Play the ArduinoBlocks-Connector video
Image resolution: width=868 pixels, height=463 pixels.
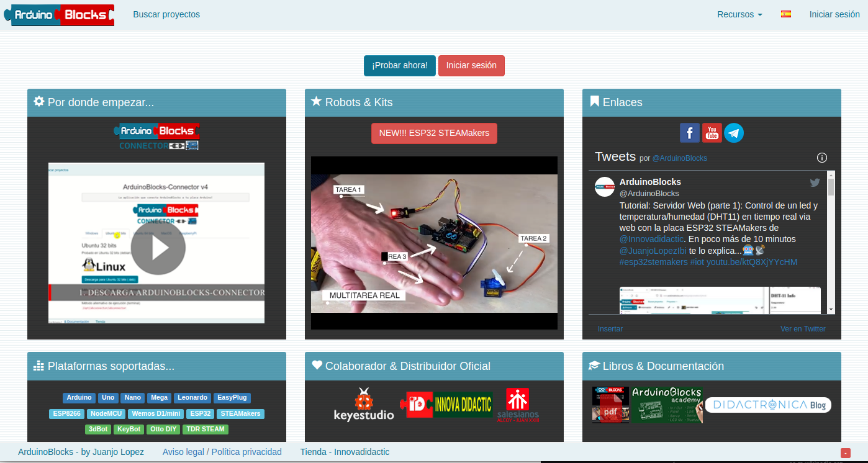click(x=158, y=248)
